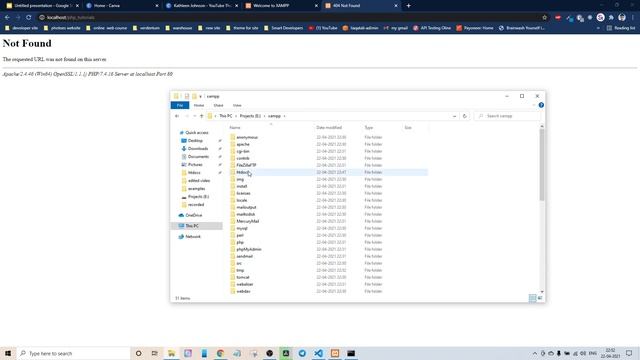640x360 pixels.
Task: Show more Chrome bookmarks chevron
Action: tap(598, 28)
